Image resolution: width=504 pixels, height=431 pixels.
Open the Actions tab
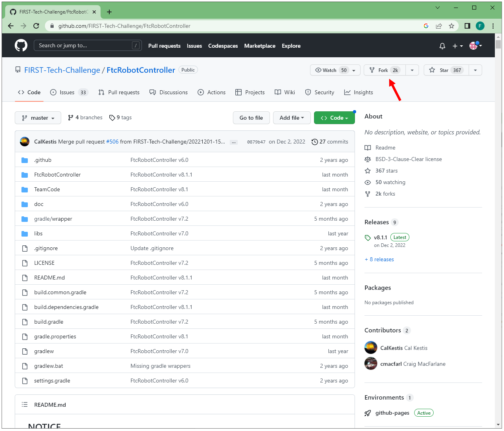click(x=211, y=92)
